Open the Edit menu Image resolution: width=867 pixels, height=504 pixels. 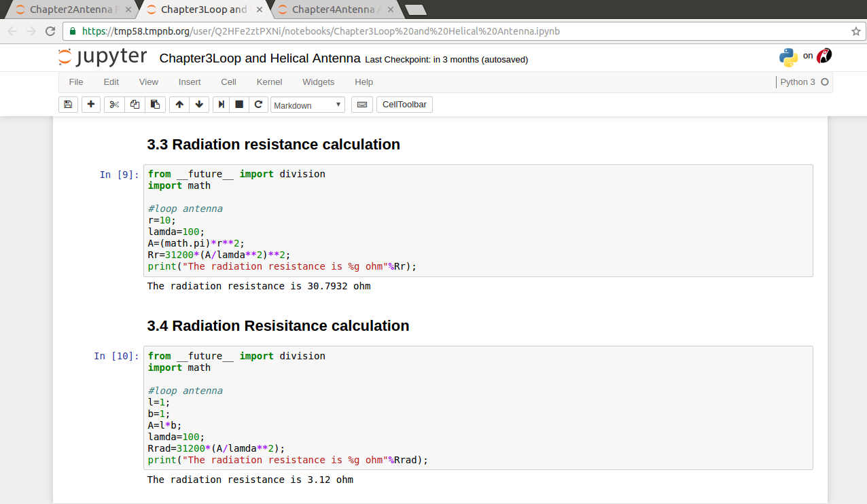coord(111,82)
